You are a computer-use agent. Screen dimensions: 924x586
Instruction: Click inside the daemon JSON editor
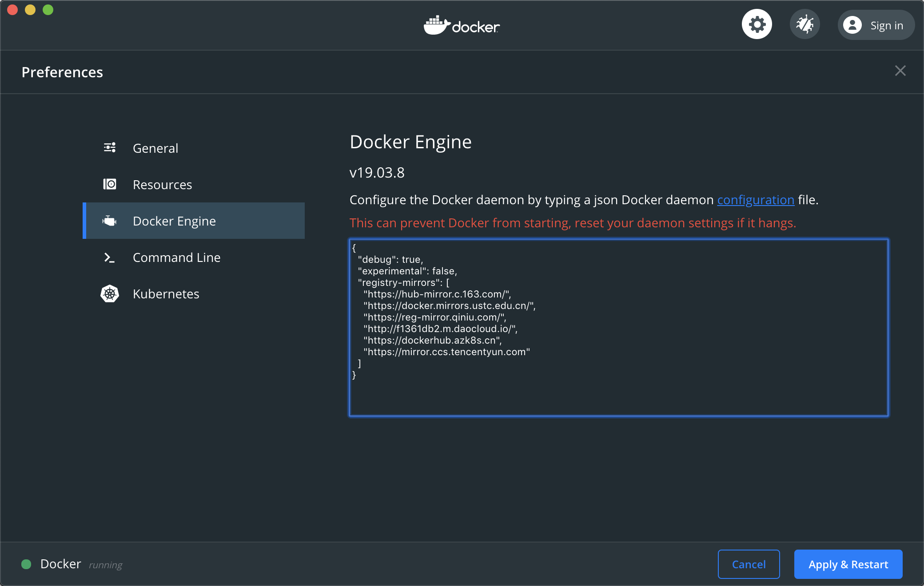619,328
